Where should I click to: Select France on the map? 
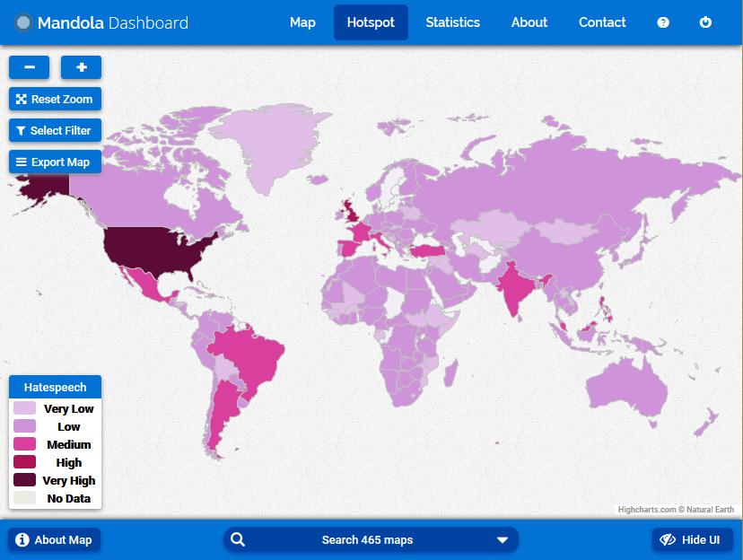362,231
